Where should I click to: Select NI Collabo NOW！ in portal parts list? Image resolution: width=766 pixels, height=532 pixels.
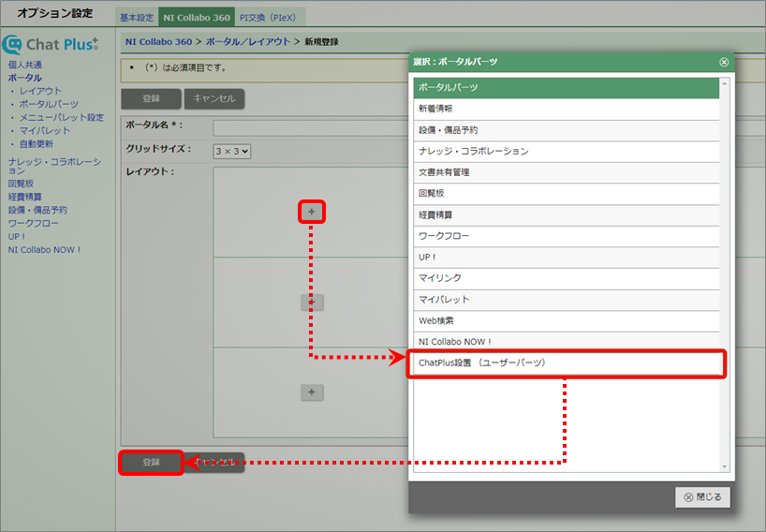(567, 342)
